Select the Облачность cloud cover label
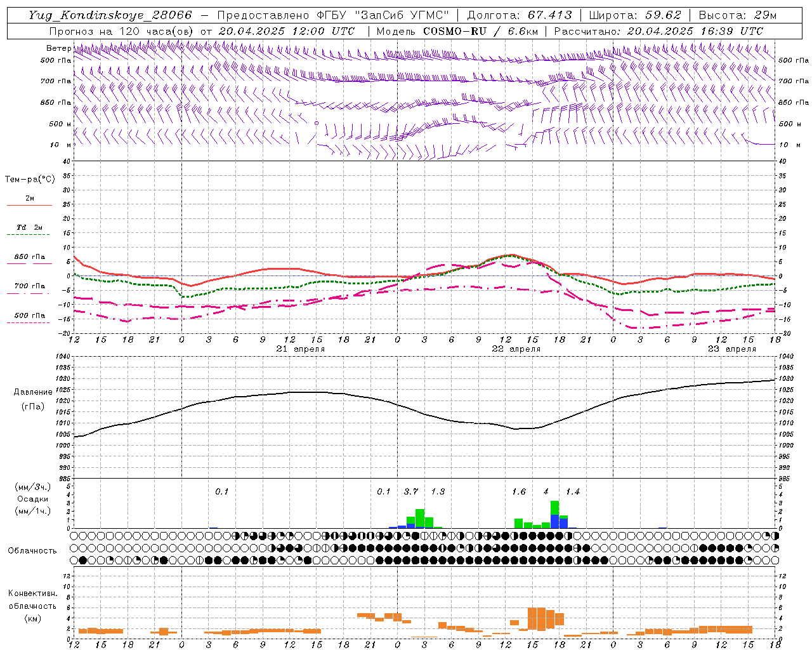The width and height of the screenshot is (812, 650). [32, 551]
